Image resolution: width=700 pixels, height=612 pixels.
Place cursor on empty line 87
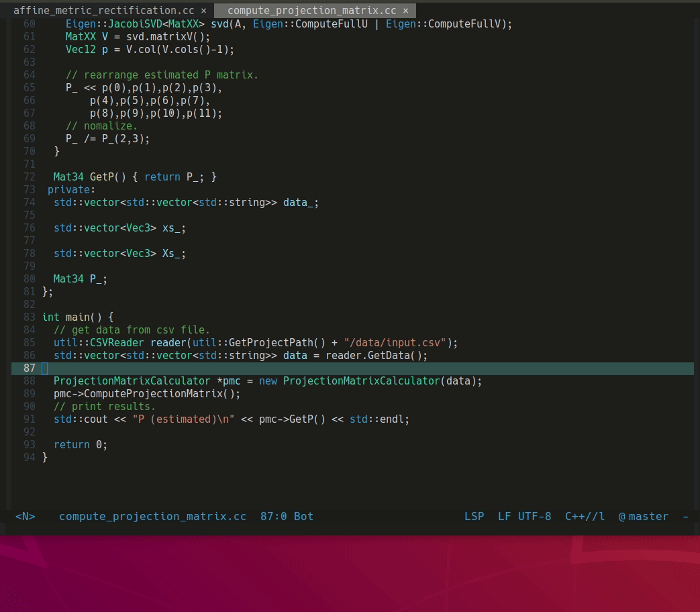[x=352, y=368]
